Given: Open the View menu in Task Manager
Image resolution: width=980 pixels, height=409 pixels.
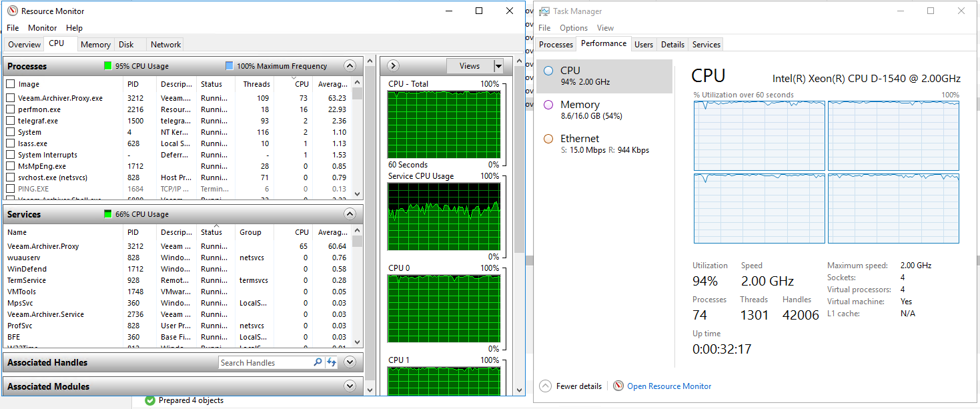Looking at the screenshot, I should (605, 28).
